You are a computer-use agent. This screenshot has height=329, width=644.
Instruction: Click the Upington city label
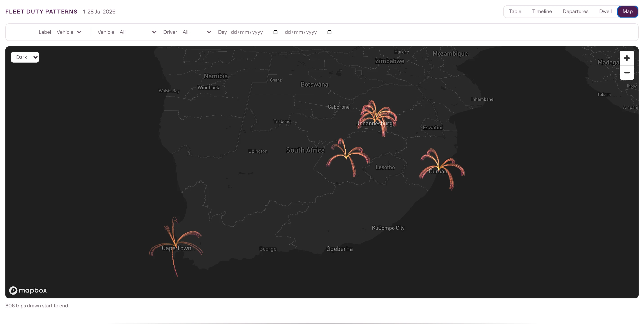258,151
